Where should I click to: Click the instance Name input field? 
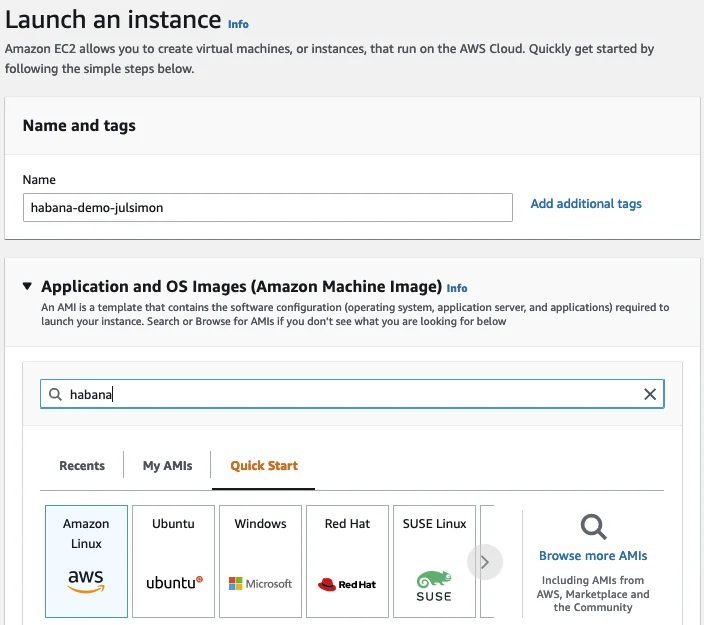[267, 207]
